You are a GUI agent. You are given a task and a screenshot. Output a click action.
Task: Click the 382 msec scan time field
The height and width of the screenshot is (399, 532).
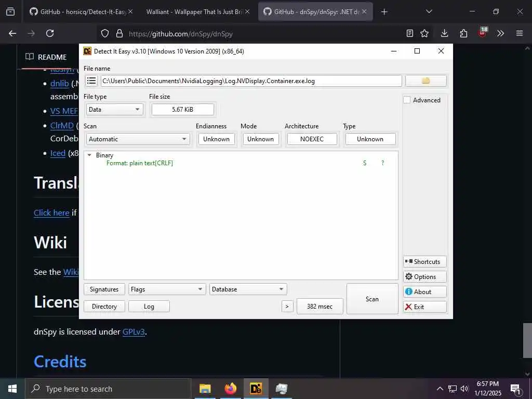tap(320, 307)
